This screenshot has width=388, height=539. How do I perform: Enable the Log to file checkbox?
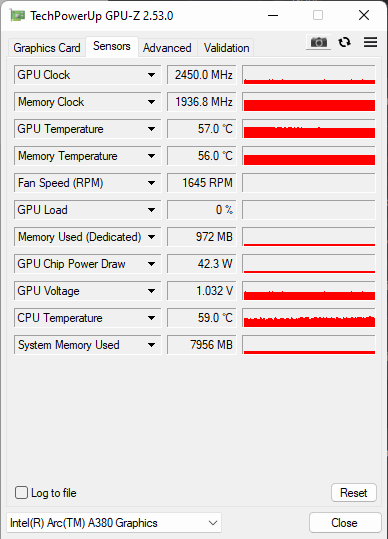click(21, 493)
